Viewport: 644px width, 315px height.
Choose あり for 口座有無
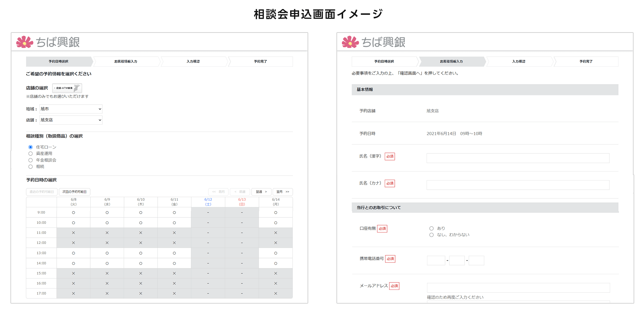[x=431, y=228]
